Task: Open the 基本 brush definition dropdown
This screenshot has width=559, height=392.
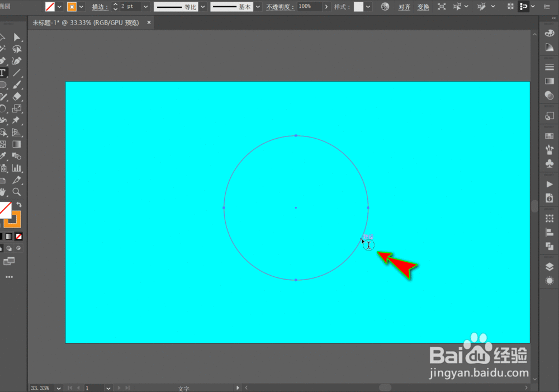Action: (257, 7)
